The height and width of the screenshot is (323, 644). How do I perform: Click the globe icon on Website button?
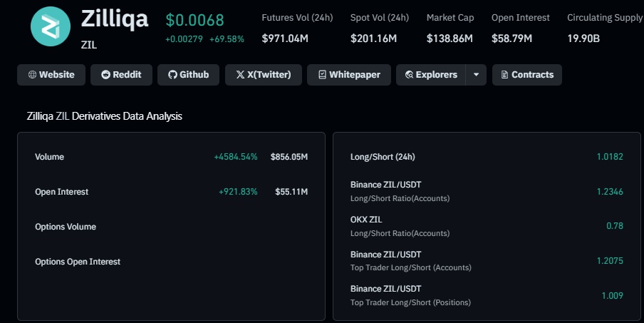click(32, 75)
